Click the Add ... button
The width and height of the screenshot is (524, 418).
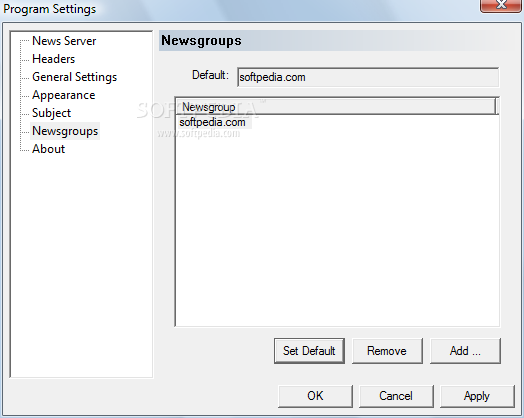[465, 351]
